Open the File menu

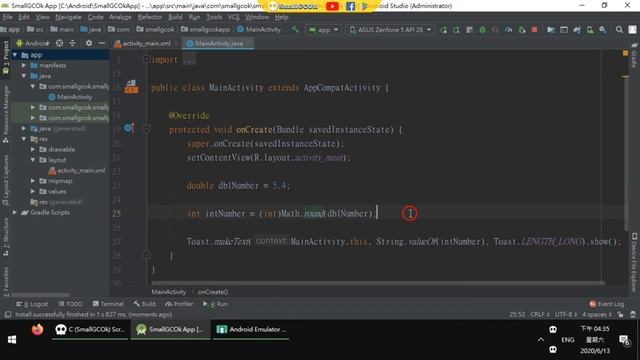tap(8, 17)
